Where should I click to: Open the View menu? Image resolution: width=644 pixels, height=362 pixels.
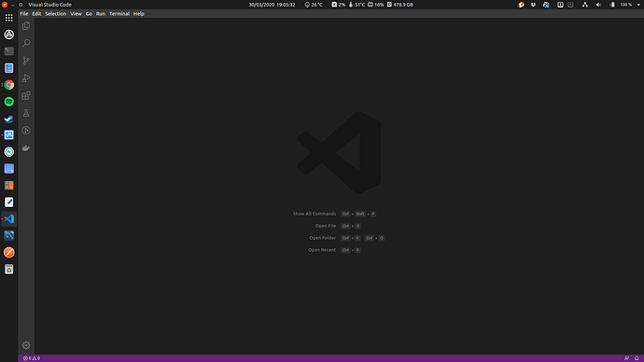pos(76,14)
